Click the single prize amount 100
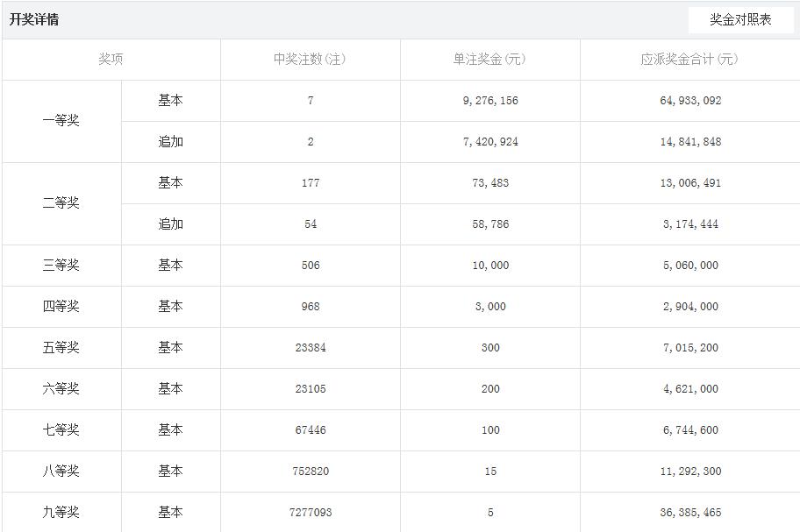 [x=490, y=430]
